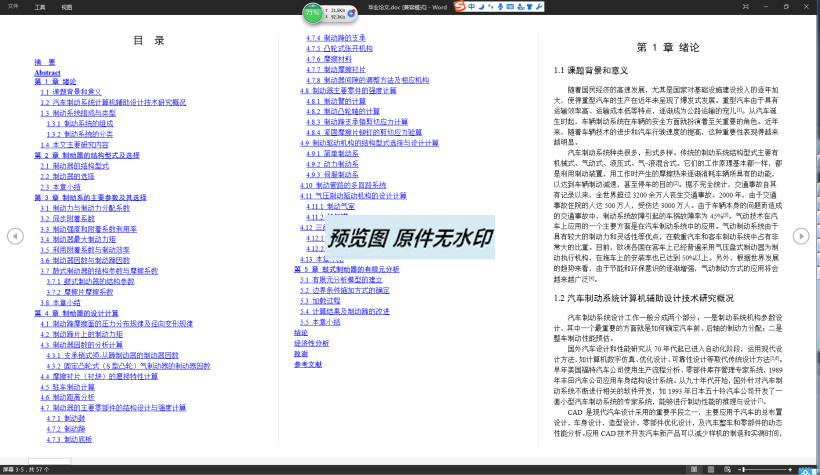820x475 pixels.
Task: Click the auto-hide reading toolbar icon
Action: click(746, 7)
